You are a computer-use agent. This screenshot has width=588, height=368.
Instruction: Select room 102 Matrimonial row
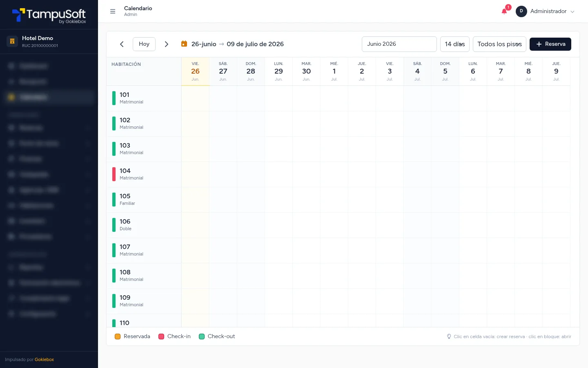[x=144, y=123]
